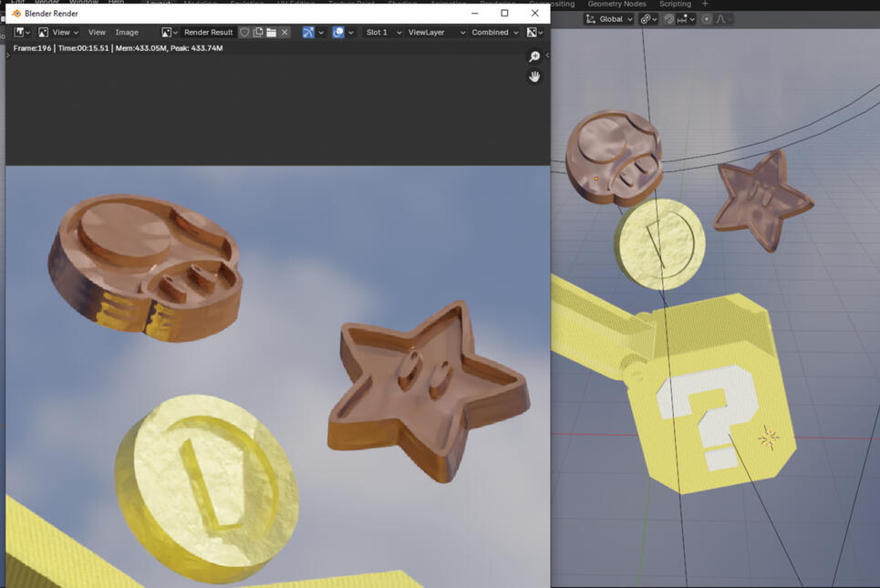Expand the Combined pass dropdown
Screen dimensions: 880x588
pyautogui.click(x=494, y=32)
